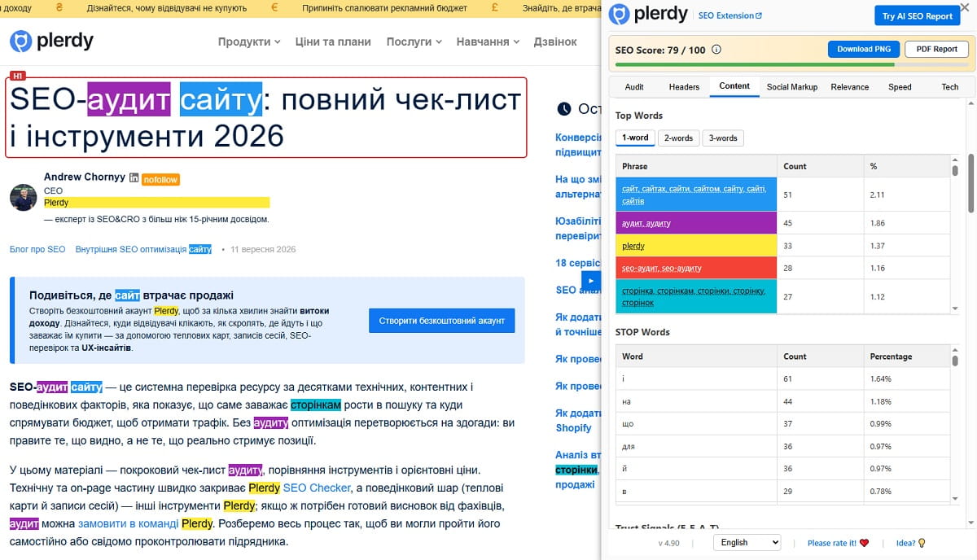Click the Percentage header in STOP Words table
Viewport: 977px width, 560px height.
tap(906, 357)
